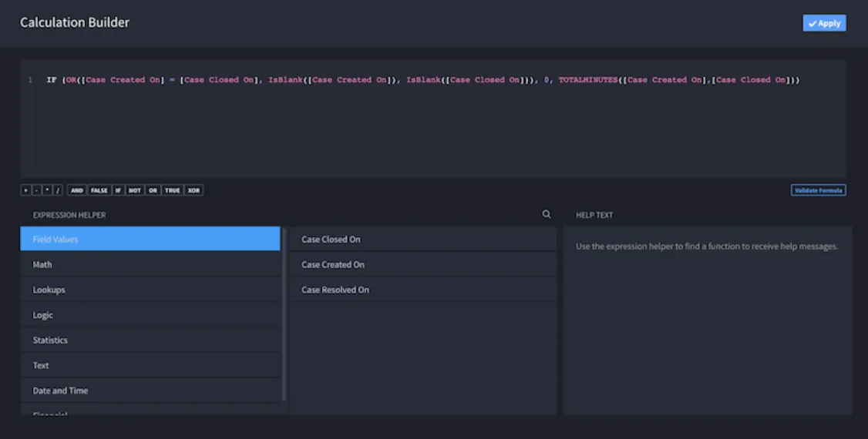Open expression helper search magnifier

pos(547,215)
